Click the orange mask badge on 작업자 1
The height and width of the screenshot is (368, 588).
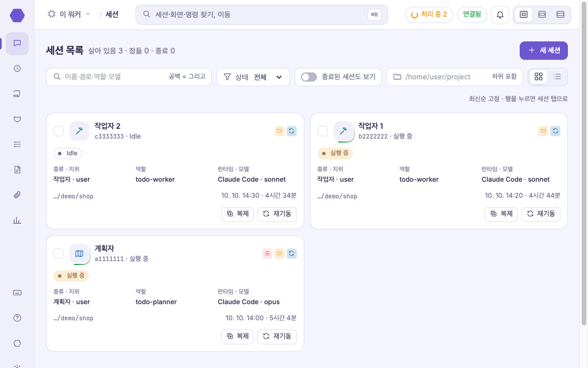coord(543,131)
